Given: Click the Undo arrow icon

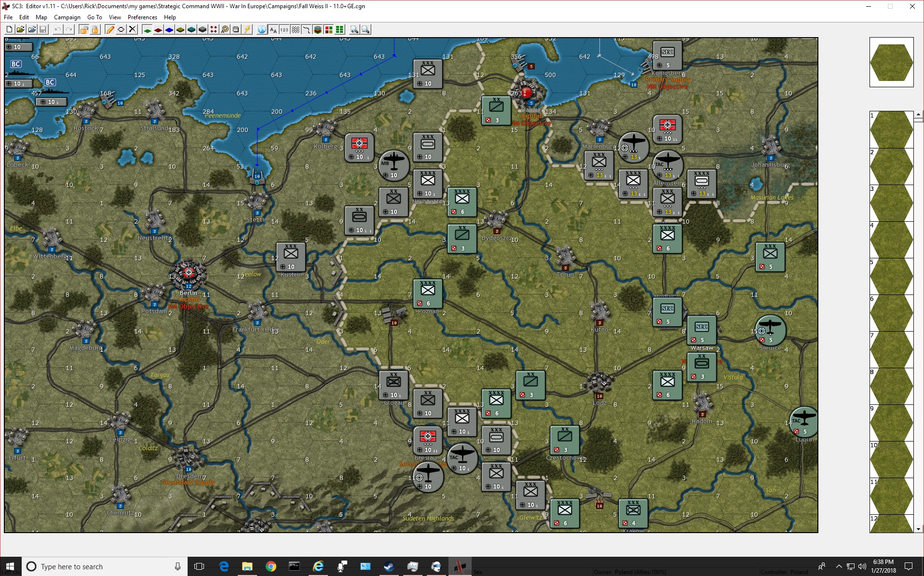Looking at the screenshot, I should pyautogui.click(x=58, y=29).
